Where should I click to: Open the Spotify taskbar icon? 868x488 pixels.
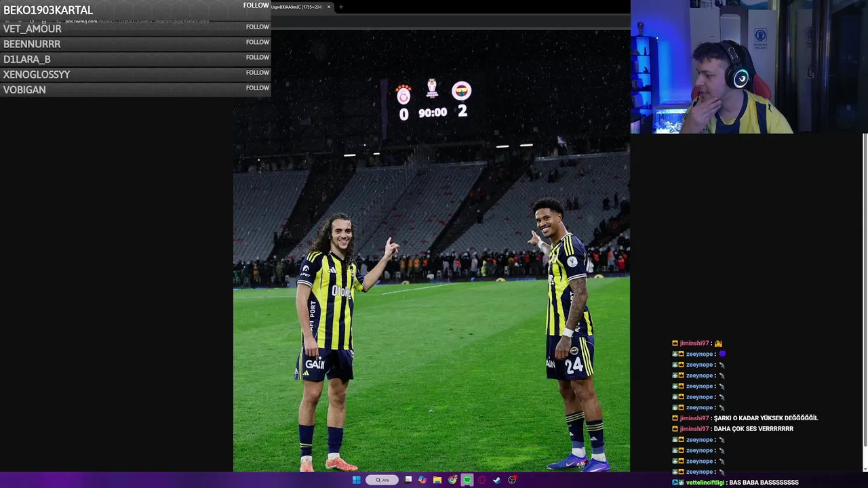click(467, 480)
